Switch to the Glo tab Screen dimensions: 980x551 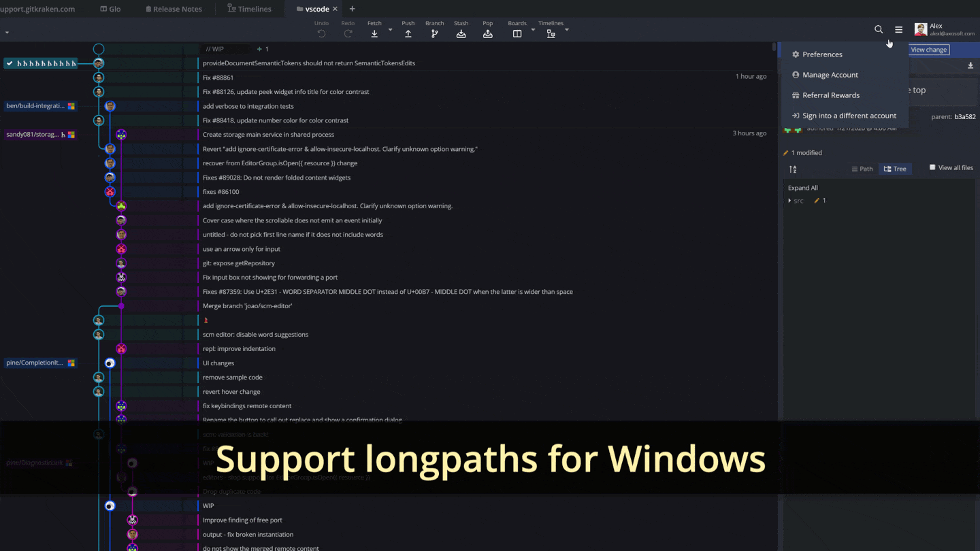point(110,9)
